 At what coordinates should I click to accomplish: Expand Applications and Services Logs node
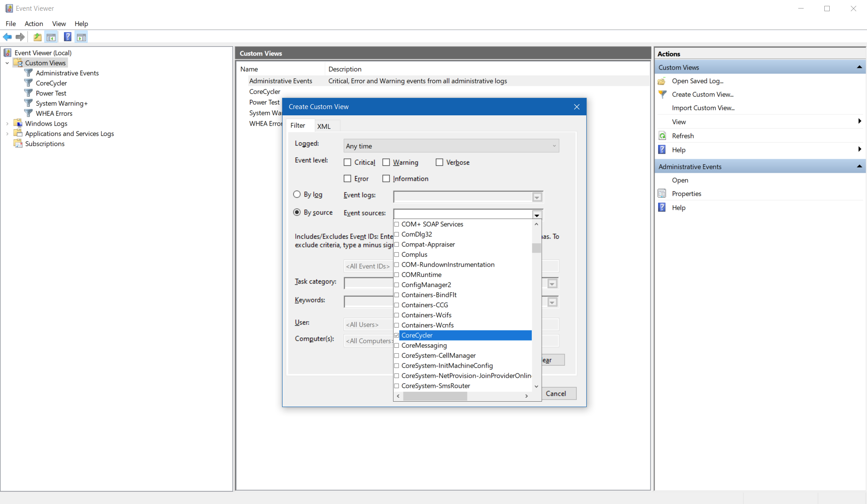[7, 134]
